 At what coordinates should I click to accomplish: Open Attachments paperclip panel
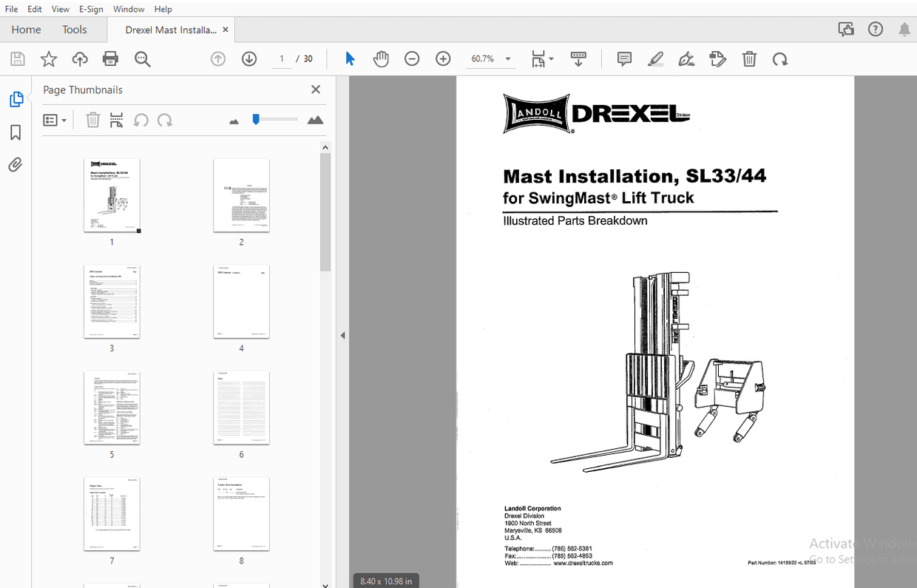[x=16, y=164]
